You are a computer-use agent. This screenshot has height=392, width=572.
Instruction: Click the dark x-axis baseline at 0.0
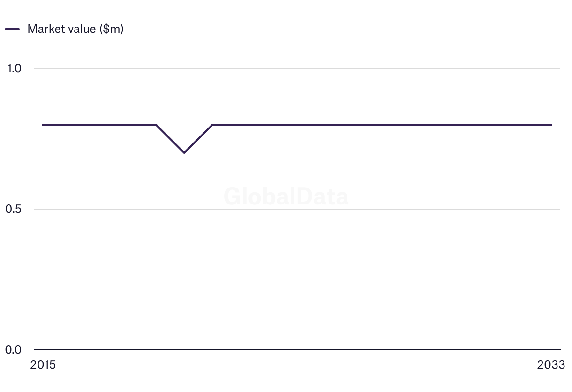click(297, 350)
